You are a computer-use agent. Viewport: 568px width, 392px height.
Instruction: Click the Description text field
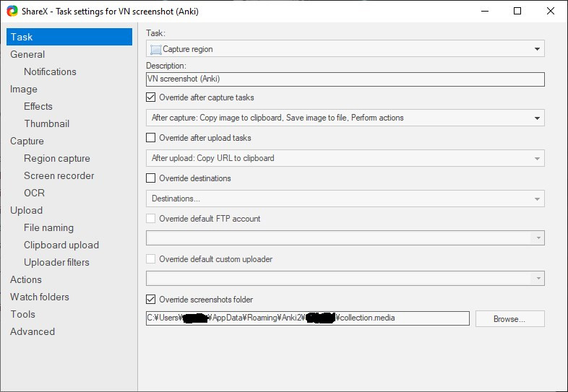coord(345,79)
